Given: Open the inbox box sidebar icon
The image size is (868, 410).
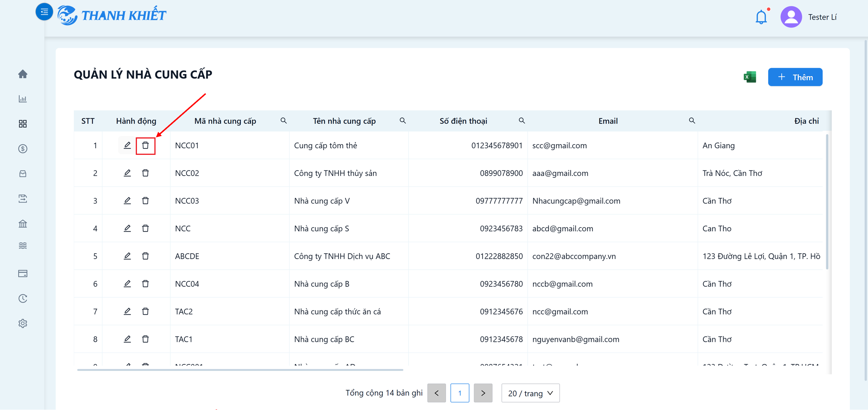Looking at the screenshot, I should [23, 174].
